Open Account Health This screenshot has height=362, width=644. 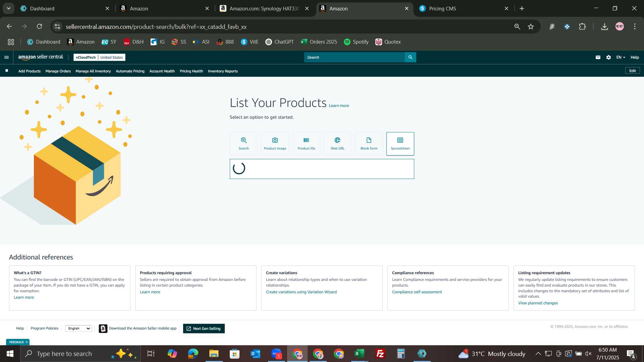(x=162, y=71)
